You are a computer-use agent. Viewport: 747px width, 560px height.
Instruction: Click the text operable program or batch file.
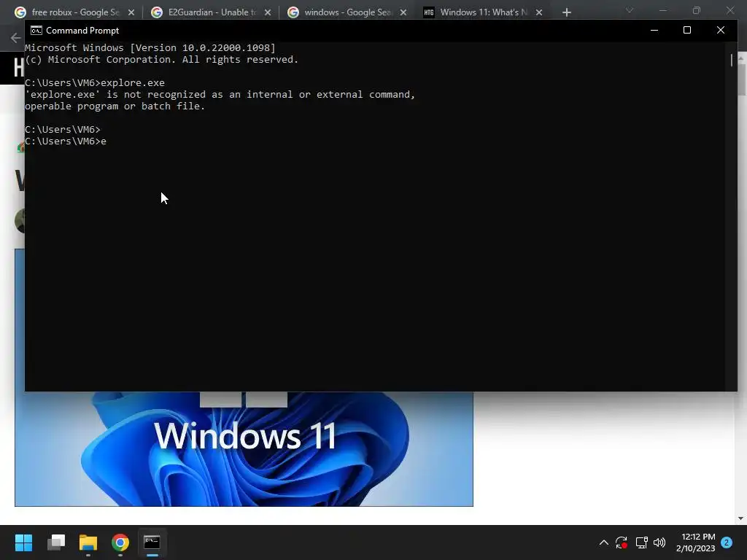point(115,106)
